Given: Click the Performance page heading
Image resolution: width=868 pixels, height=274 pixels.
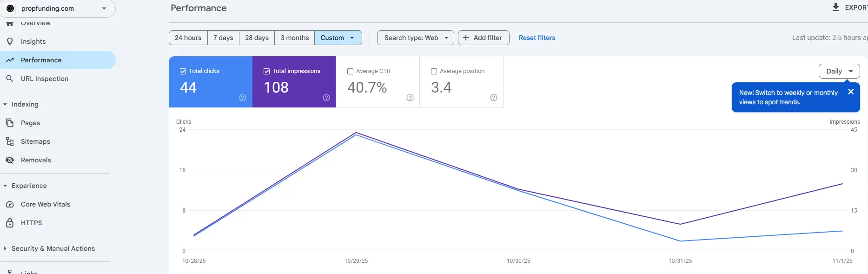Looking at the screenshot, I should (199, 8).
